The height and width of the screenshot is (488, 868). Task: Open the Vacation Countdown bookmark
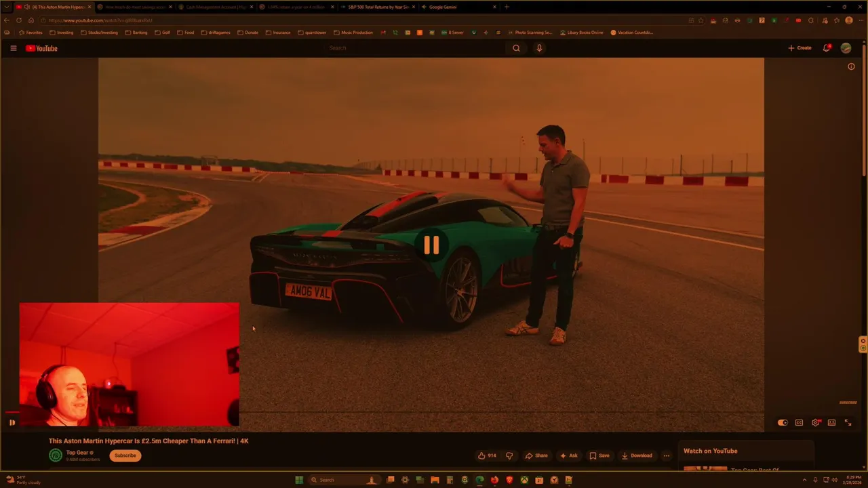[632, 33]
